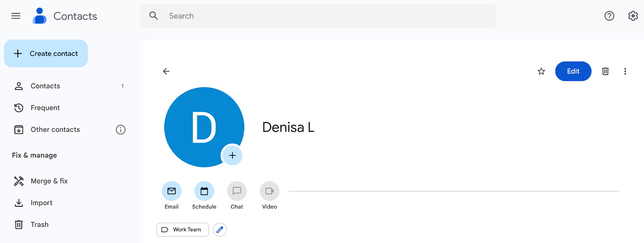Go back using the left arrow
The width and height of the screenshot is (644, 243).
pyautogui.click(x=166, y=71)
